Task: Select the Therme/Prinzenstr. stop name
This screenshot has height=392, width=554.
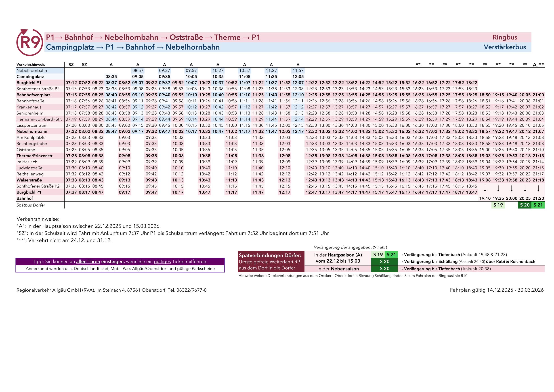Action: (35, 156)
